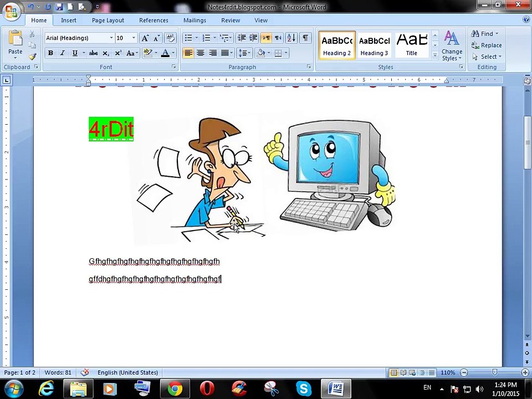Apply the Title style

(x=412, y=45)
